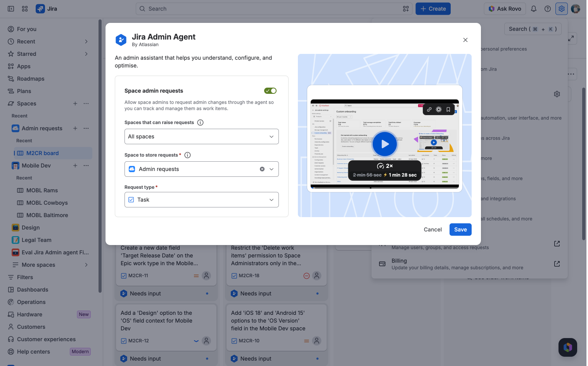588x366 pixels.
Task: Cancel the Jira Admin Agent dialog
Action: pos(433,230)
